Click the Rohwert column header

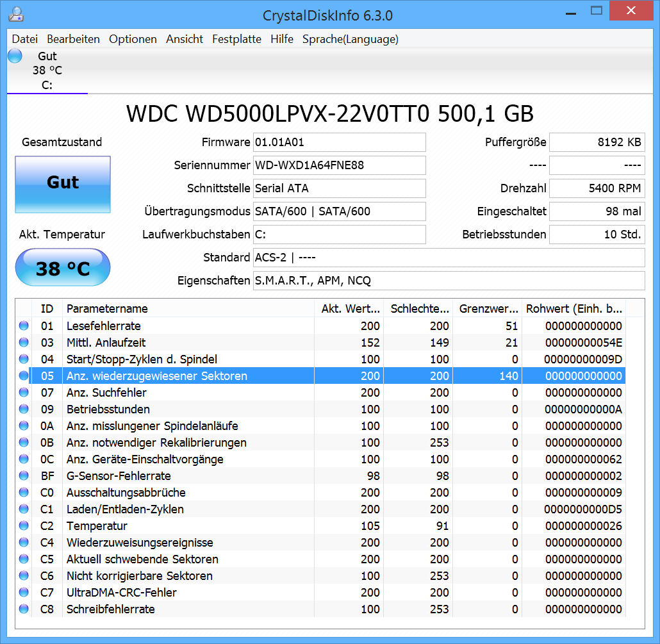click(573, 308)
